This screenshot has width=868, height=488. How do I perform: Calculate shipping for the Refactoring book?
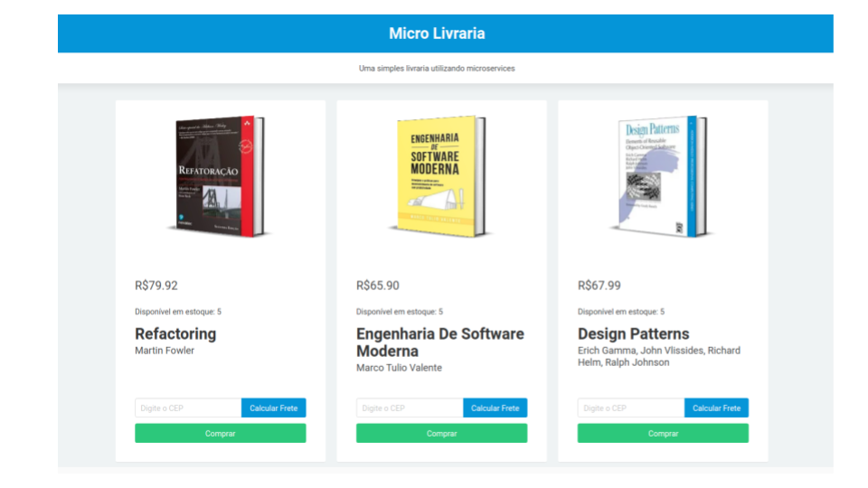click(273, 408)
